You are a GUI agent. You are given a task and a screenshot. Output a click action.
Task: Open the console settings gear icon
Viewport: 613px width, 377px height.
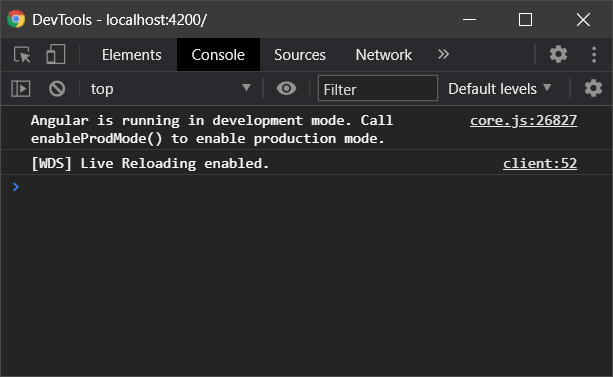click(x=593, y=88)
